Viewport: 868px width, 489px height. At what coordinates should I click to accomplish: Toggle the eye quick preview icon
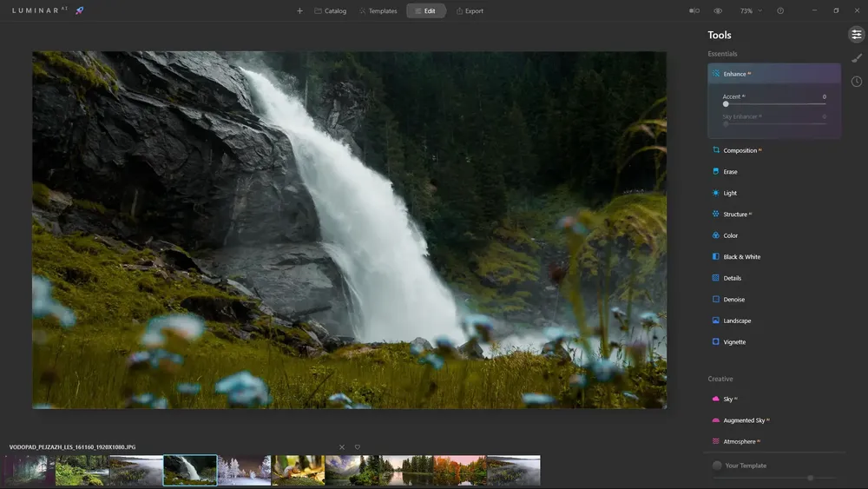[718, 10]
